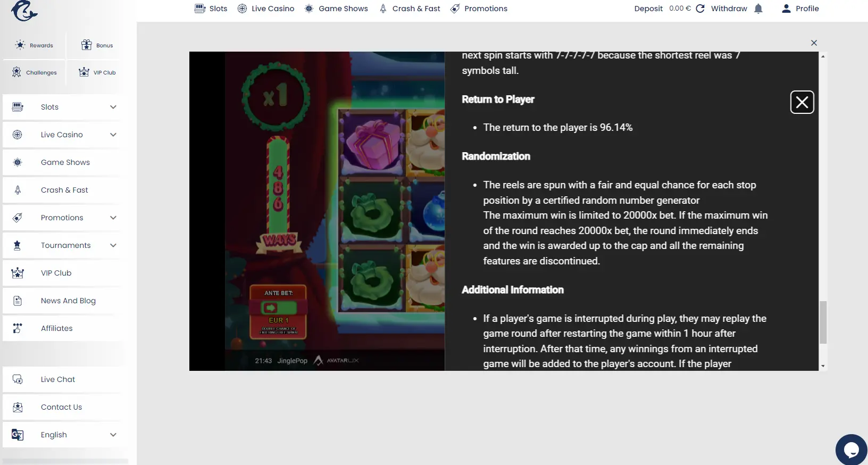Refresh balance with the circular arrow icon
Screen dimensions: 868x465
click(x=700, y=9)
